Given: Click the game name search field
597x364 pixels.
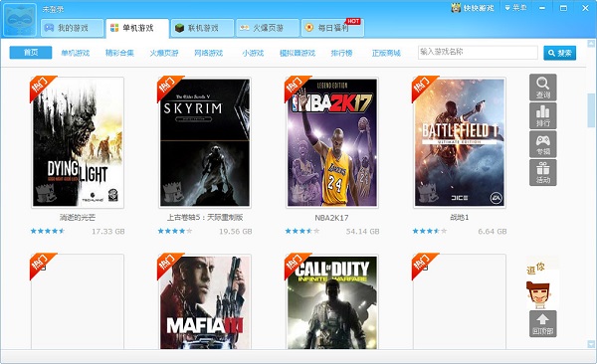Looking at the screenshot, I should pyautogui.click(x=478, y=52).
